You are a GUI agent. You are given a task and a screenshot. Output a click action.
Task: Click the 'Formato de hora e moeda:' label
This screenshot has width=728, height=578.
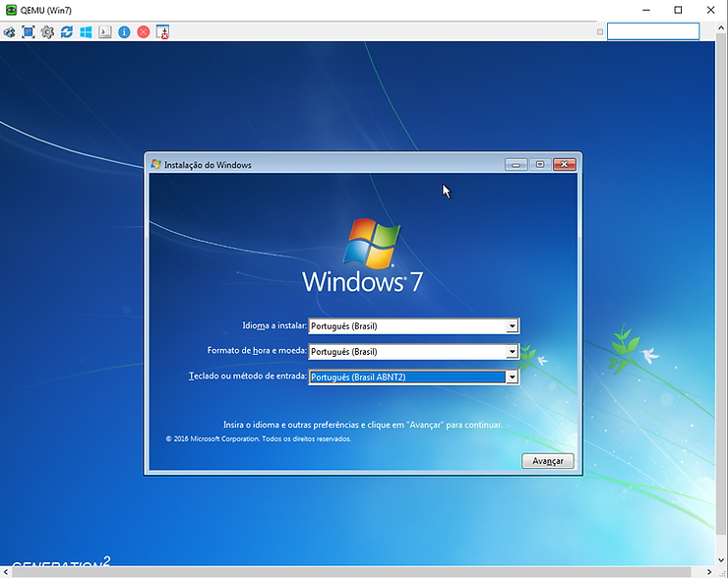(257, 351)
